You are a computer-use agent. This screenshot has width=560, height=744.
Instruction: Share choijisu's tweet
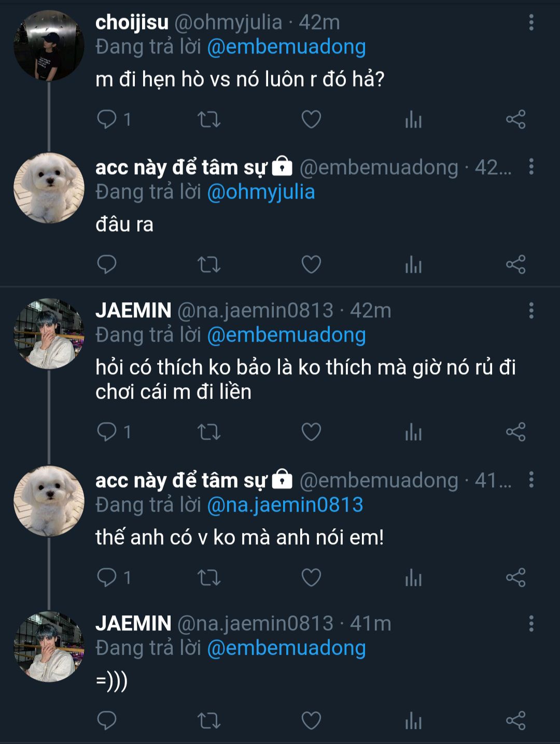pos(515,120)
